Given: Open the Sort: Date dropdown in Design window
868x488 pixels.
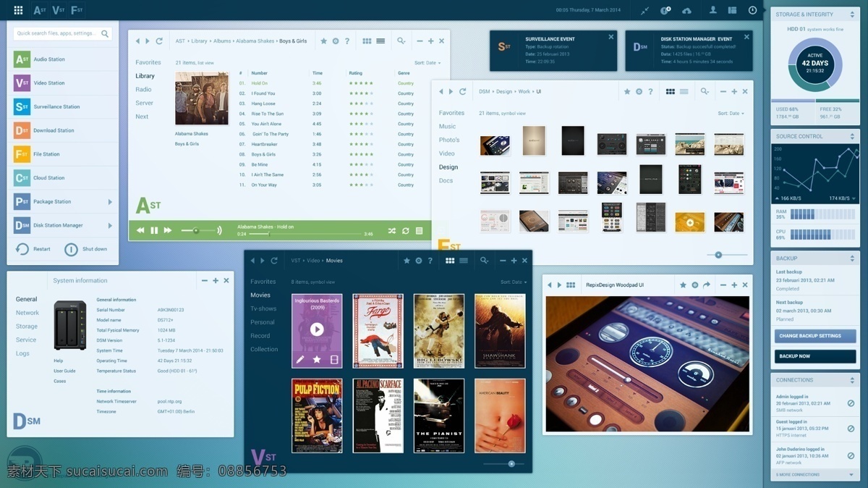Looking at the screenshot, I should [x=731, y=114].
